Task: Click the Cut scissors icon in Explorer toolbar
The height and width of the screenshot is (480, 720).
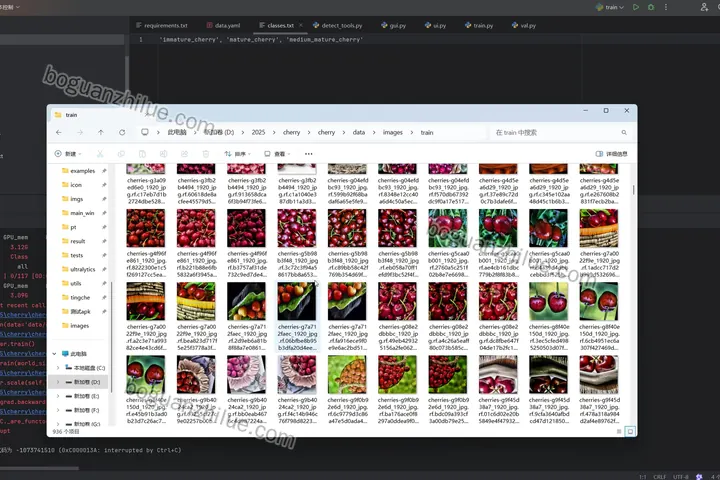Action: [100, 154]
